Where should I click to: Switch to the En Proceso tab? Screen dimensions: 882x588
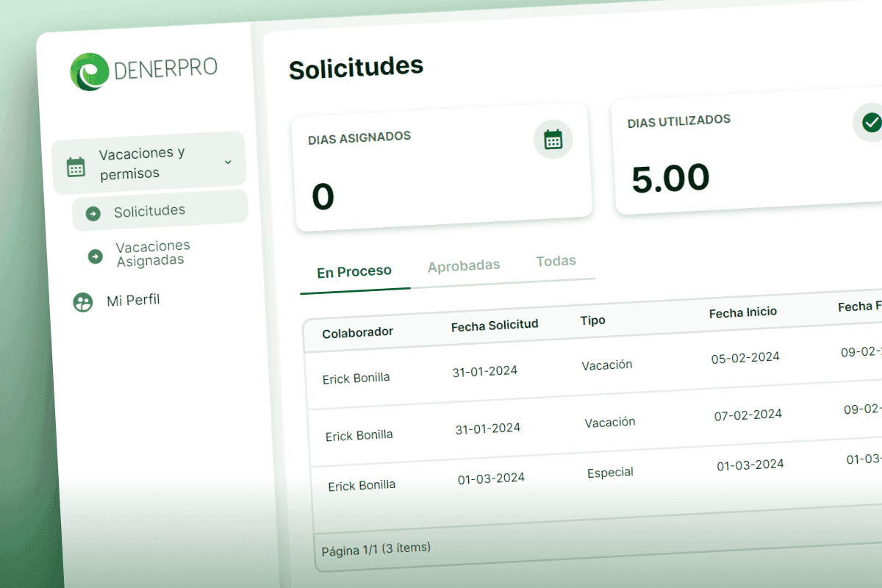pos(354,272)
